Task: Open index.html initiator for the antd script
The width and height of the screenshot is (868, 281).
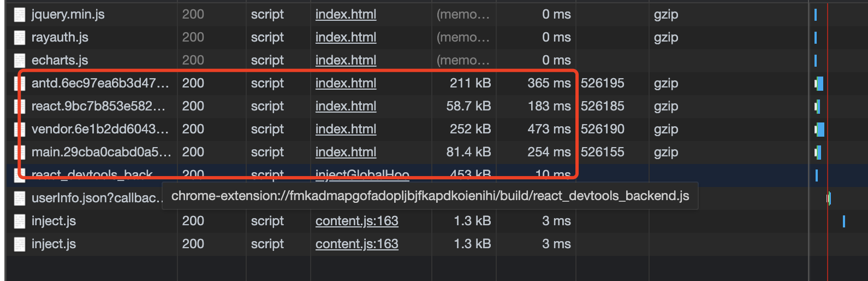Action: coord(346,84)
